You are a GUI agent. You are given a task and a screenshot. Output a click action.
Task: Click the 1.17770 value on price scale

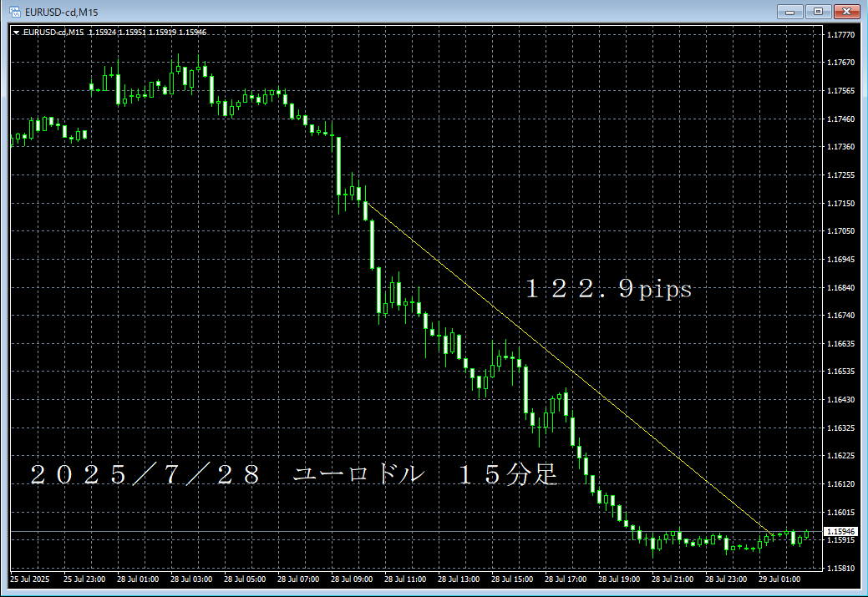click(x=840, y=35)
